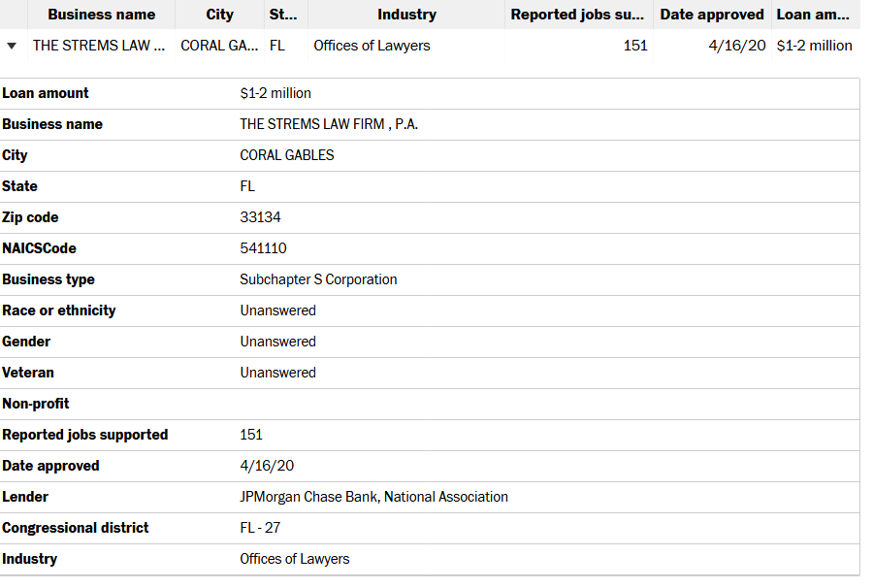
Task: Click the 151 jobs cell in the table row
Action: click(x=635, y=46)
